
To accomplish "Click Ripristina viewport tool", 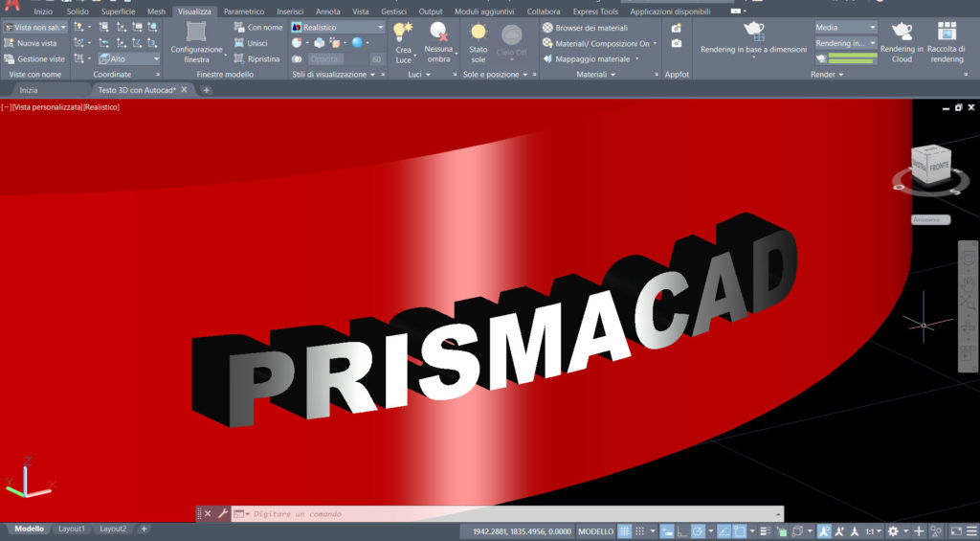I will point(256,58).
